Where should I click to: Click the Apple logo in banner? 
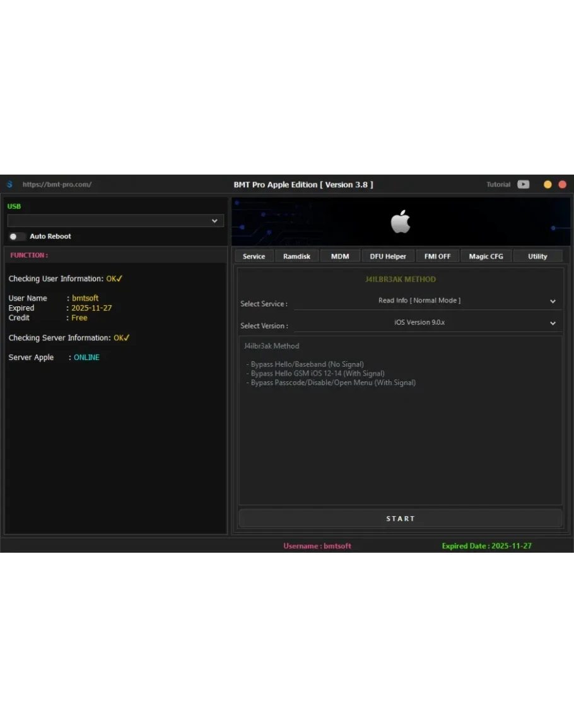(x=401, y=222)
